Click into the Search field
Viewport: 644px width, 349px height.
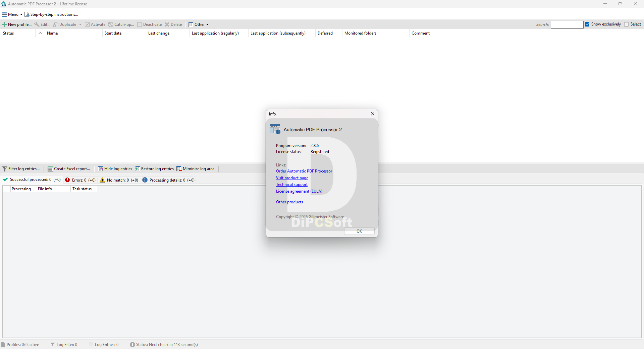[567, 24]
